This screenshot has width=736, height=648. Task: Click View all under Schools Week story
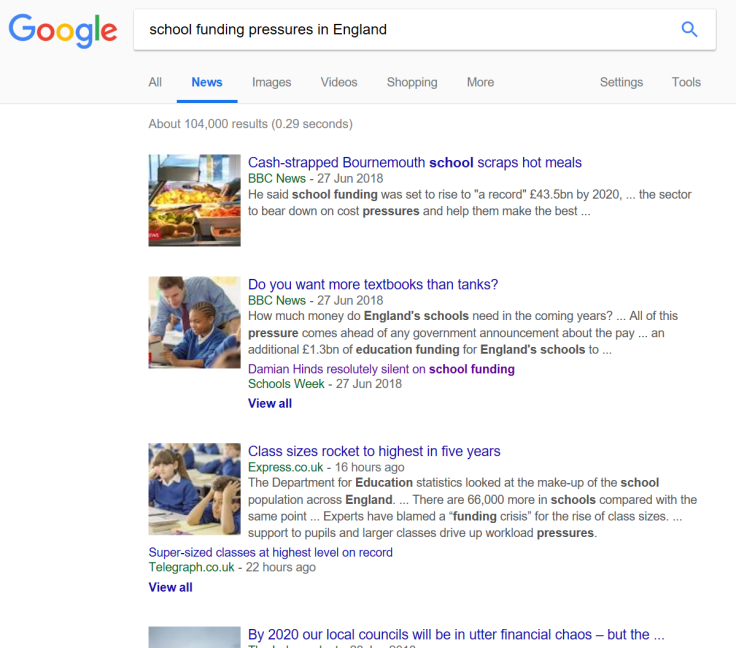[270, 404]
